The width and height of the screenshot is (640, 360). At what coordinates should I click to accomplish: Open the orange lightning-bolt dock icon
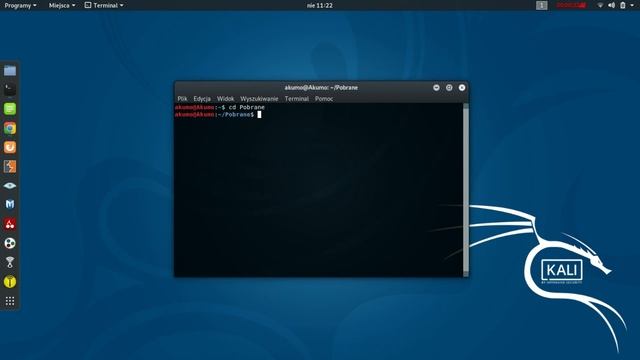[x=10, y=166]
